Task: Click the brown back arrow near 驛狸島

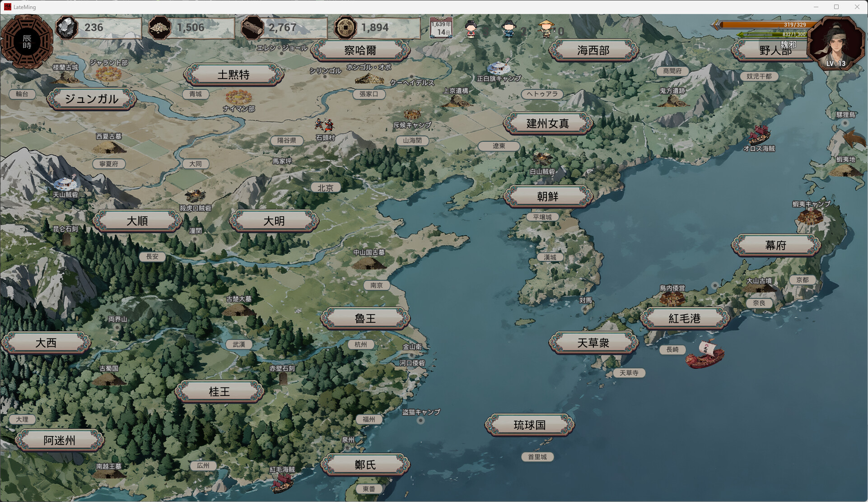Action: point(854,138)
